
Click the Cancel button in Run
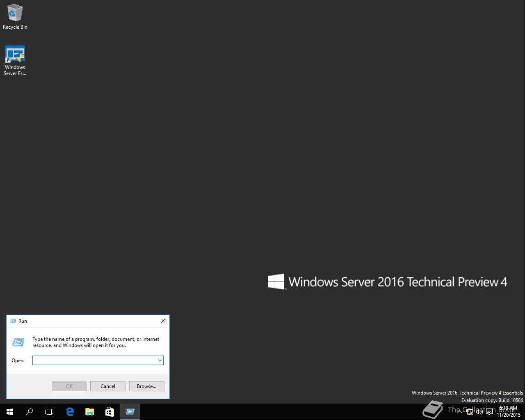tap(108, 386)
